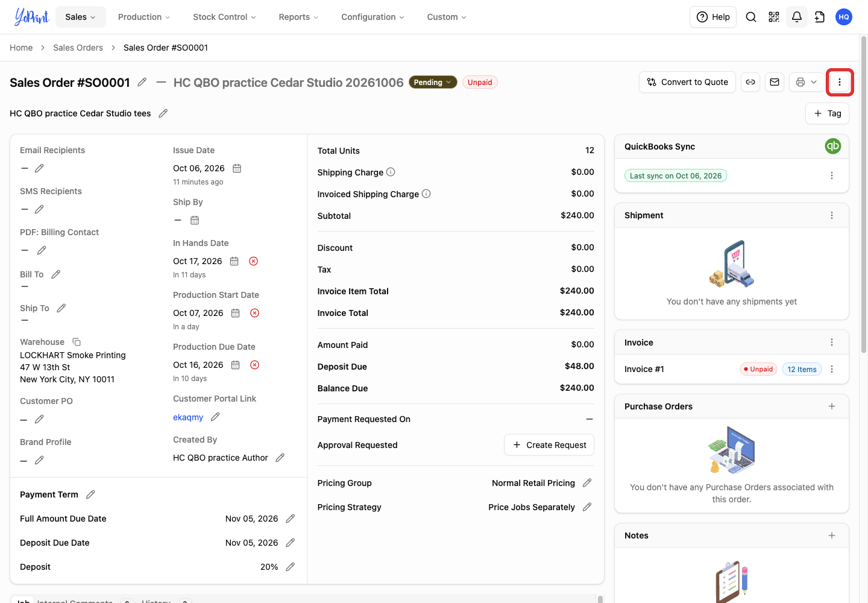The width and height of the screenshot is (868, 603).
Task: Open the Production menu
Action: (144, 17)
